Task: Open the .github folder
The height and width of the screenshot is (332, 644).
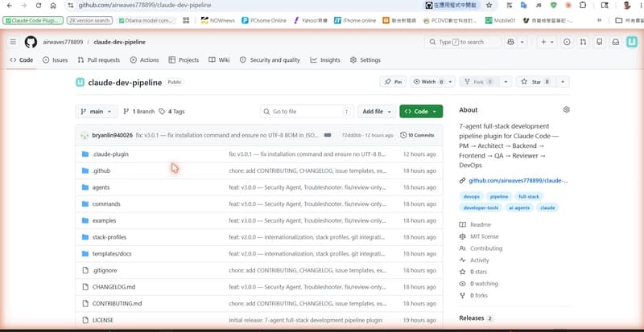Action: click(x=101, y=170)
